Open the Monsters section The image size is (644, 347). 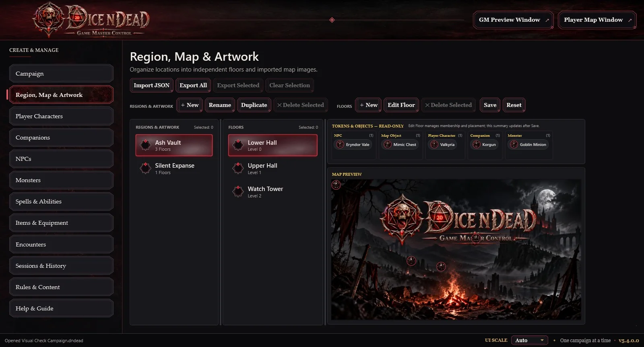(61, 180)
